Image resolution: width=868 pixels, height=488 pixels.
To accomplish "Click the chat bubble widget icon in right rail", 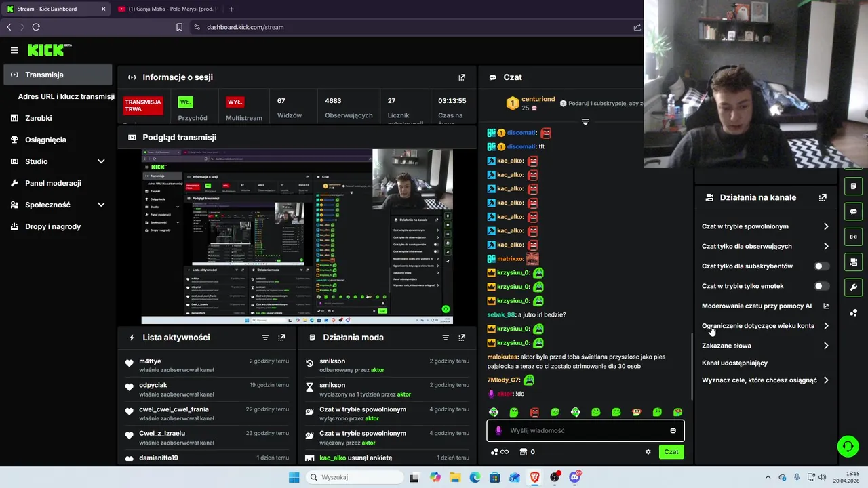I will click(853, 211).
